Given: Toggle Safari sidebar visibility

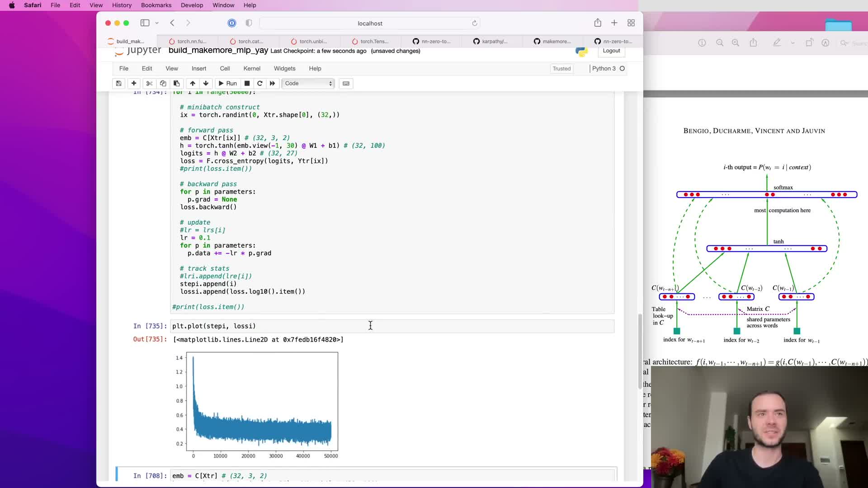Looking at the screenshot, I should click(x=145, y=23).
